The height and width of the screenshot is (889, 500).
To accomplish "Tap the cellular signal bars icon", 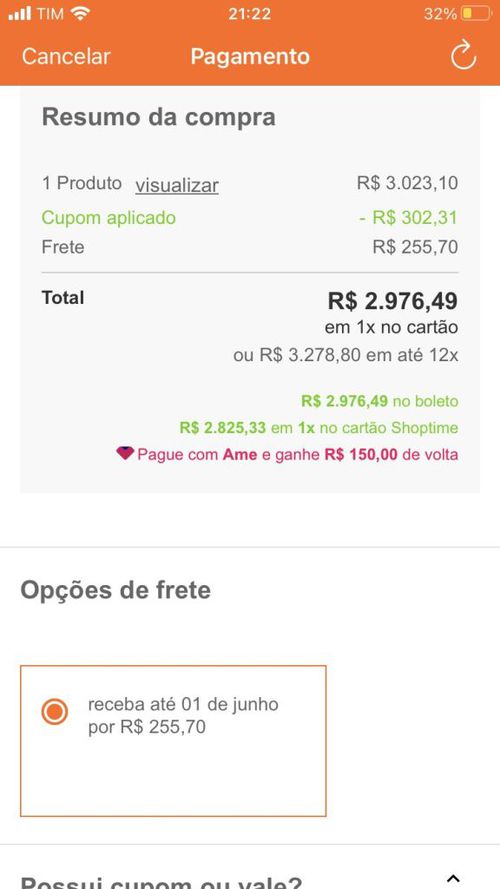I will click(x=20, y=14).
